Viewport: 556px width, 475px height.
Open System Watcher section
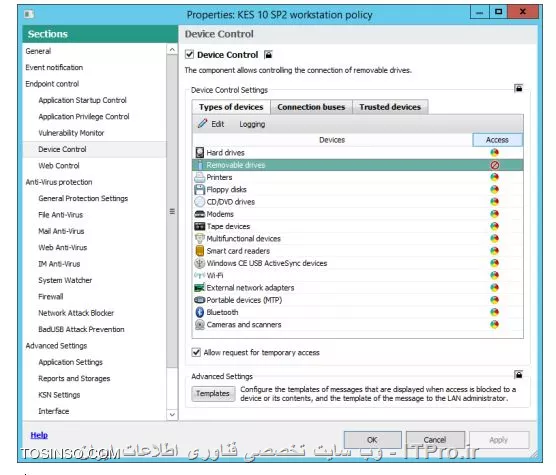click(65, 280)
